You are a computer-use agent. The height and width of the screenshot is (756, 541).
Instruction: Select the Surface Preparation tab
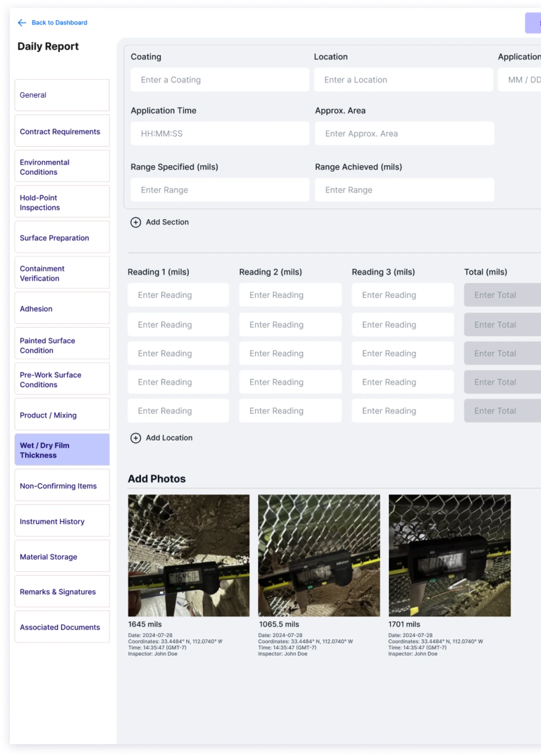tap(62, 238)
